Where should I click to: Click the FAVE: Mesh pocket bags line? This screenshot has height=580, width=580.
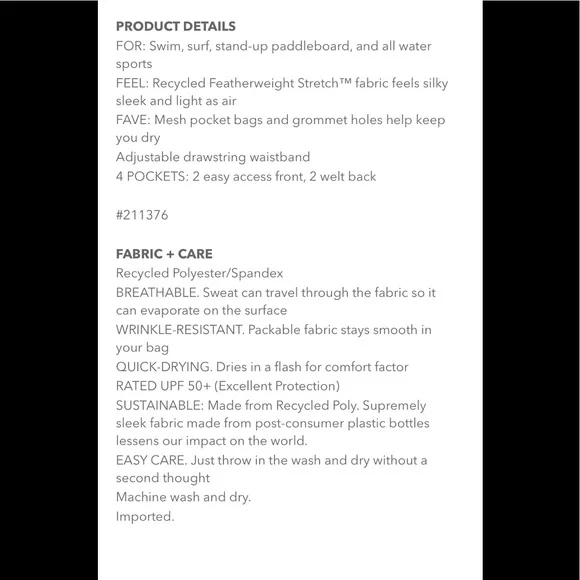(280, 120)
